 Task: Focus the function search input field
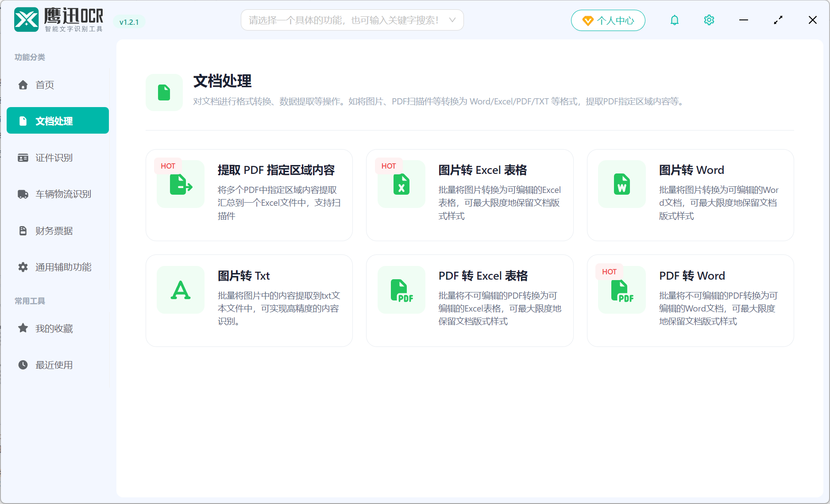352,20
